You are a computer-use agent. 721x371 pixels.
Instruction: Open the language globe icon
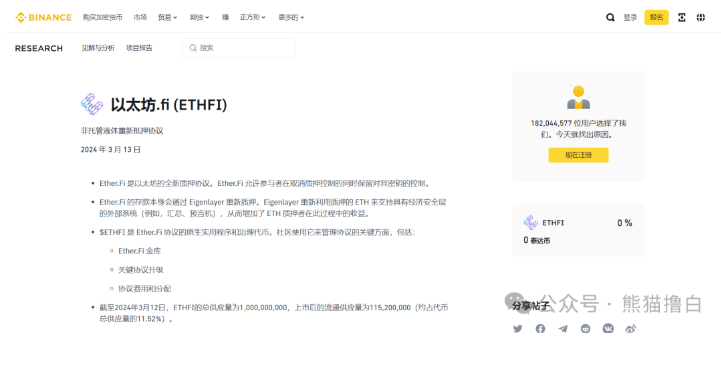pos(700,17)
